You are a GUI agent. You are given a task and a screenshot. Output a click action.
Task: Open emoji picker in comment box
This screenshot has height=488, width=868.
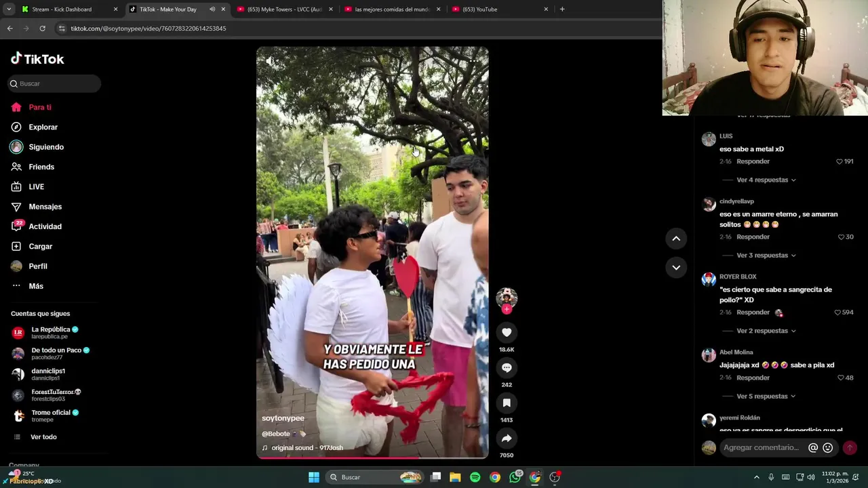[828, 447]
